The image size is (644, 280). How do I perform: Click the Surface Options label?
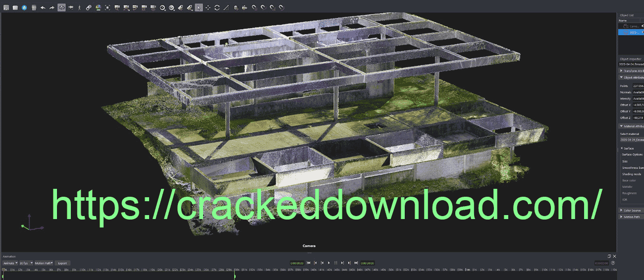pos(633,155)
